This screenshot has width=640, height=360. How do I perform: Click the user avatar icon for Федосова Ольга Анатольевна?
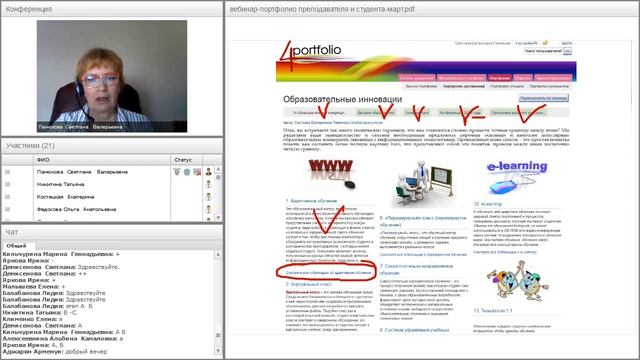click(x=209, y=209)
